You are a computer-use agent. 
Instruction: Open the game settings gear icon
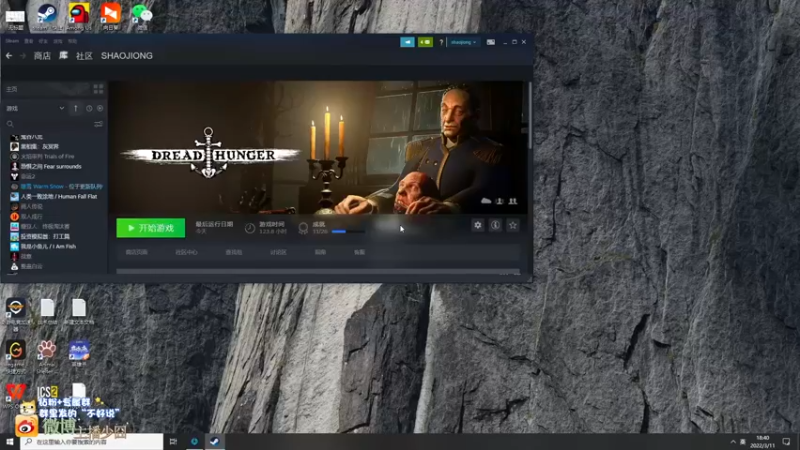click(478, 225)
